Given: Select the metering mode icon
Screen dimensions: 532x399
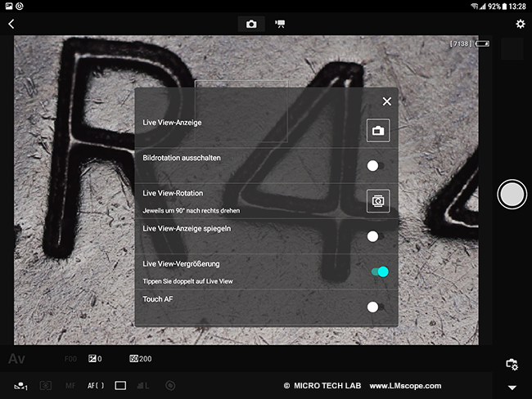Looking at the screenshot, I should click(x=46, y=385).
